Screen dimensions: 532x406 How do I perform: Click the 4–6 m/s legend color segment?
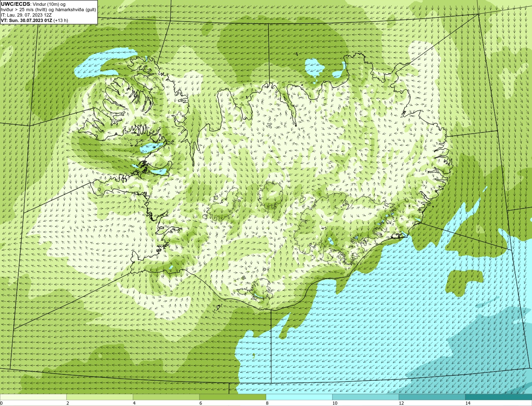tap(166, 397)
